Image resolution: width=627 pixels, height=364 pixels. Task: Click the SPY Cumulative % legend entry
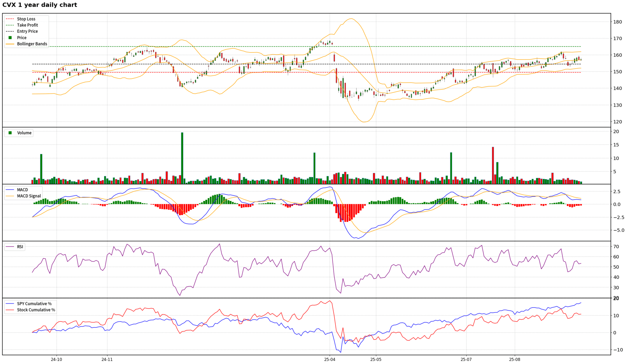coord(34,304)
